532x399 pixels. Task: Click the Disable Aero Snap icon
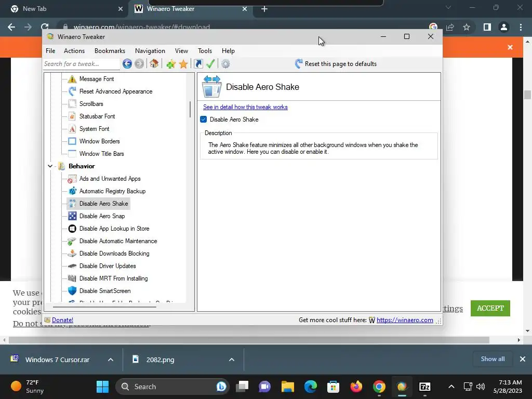[x=72, y=216]
